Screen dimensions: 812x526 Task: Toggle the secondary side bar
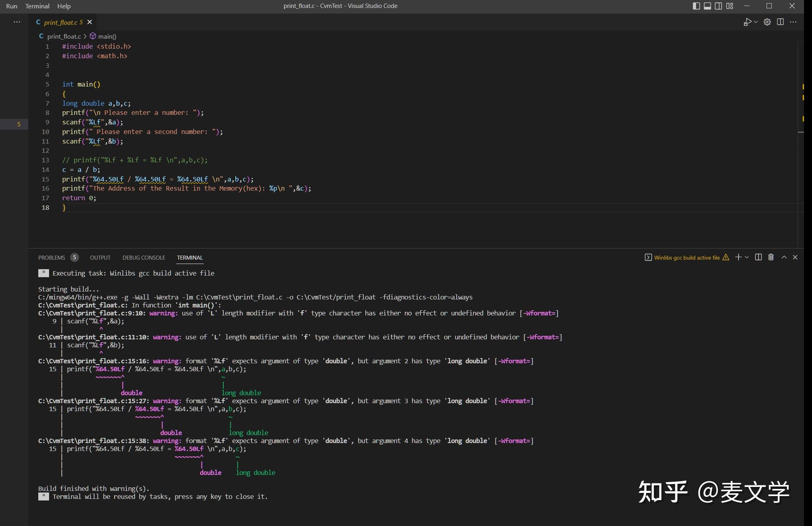click(x=718, y=6)
